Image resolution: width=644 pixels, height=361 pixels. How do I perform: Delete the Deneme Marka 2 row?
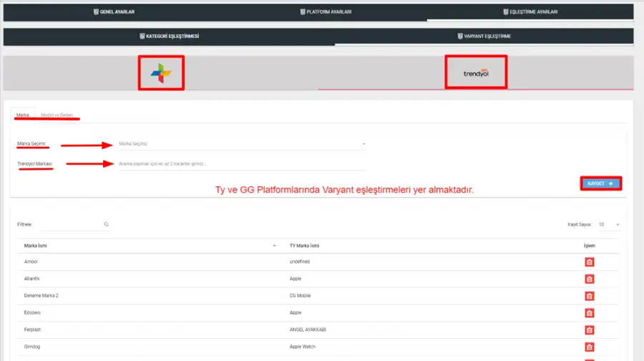point(590,296)
